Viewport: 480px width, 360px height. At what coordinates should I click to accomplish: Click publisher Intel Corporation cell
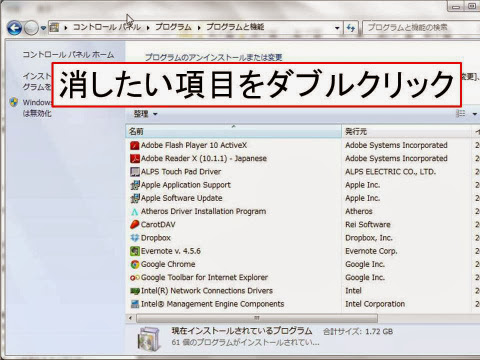pyautogui.click(x=375, y=304)
